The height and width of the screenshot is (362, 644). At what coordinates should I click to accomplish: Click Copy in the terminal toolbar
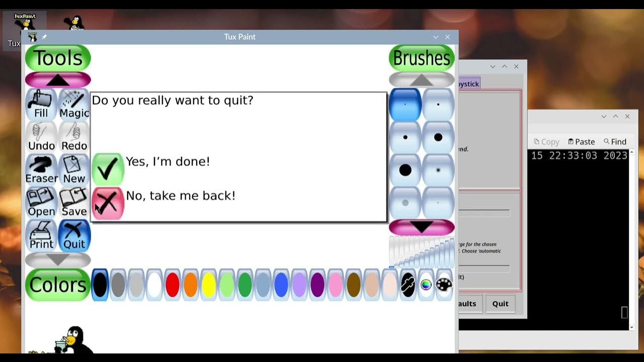point(546,142)
